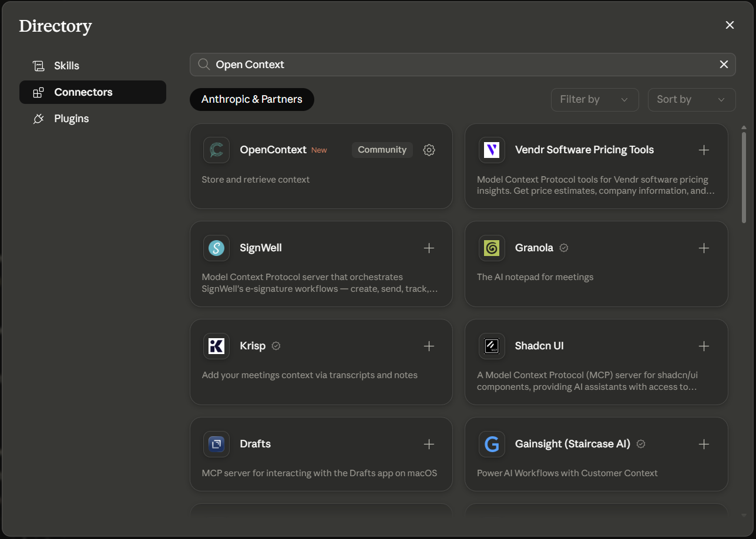Click the Krisp meetings context description
Screen dimensions: 756x539
(310, 375)
